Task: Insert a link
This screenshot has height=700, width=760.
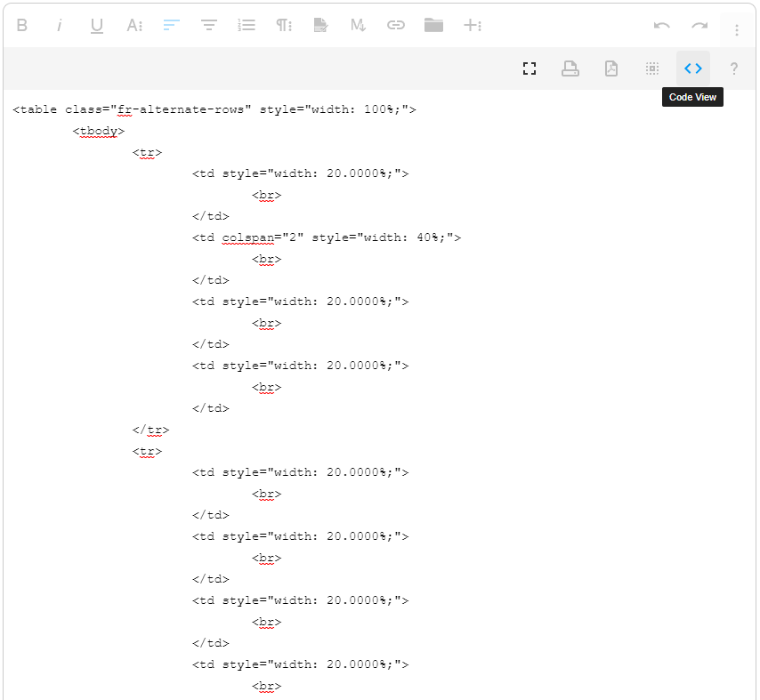Action: 396,25
